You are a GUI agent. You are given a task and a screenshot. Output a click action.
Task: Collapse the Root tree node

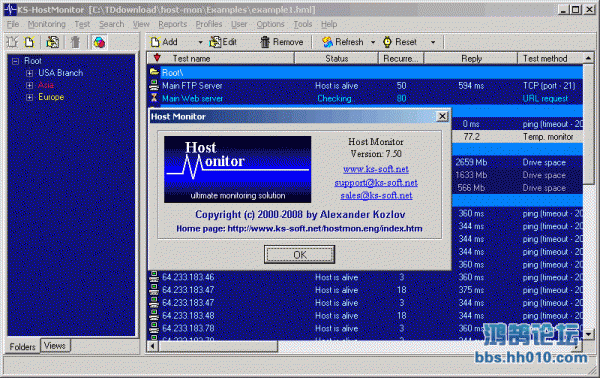[15, 61]
